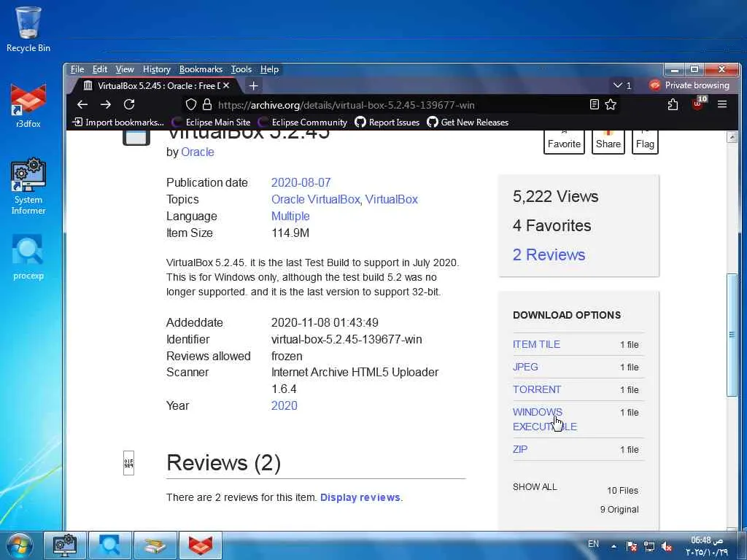Click the r3dfox taskbar button
Image resolution: width=747 pixels, height=560 pixels.
pos(200,545)
